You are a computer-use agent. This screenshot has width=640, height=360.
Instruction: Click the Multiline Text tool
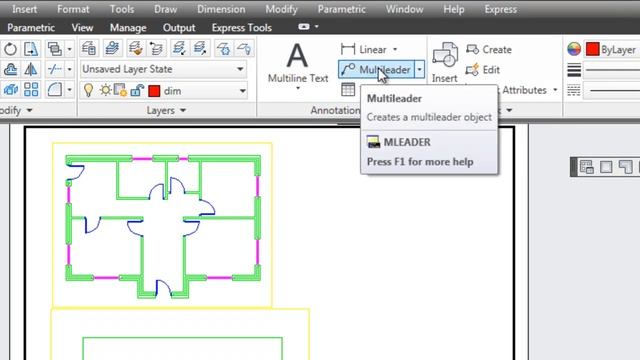(298, 62)
